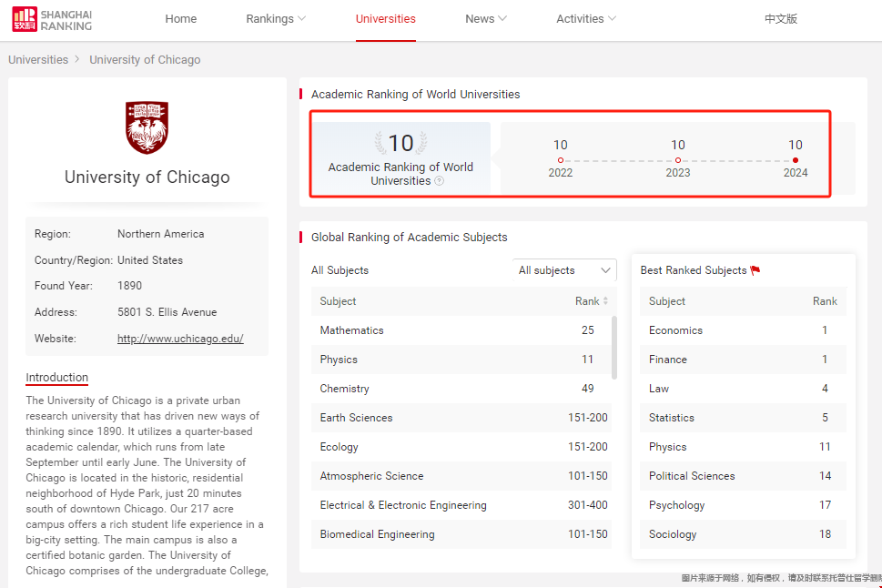Viewport: 882px width, 588px height.
Task: Click the Chemistry rank value 49
Action: point(588,389)
